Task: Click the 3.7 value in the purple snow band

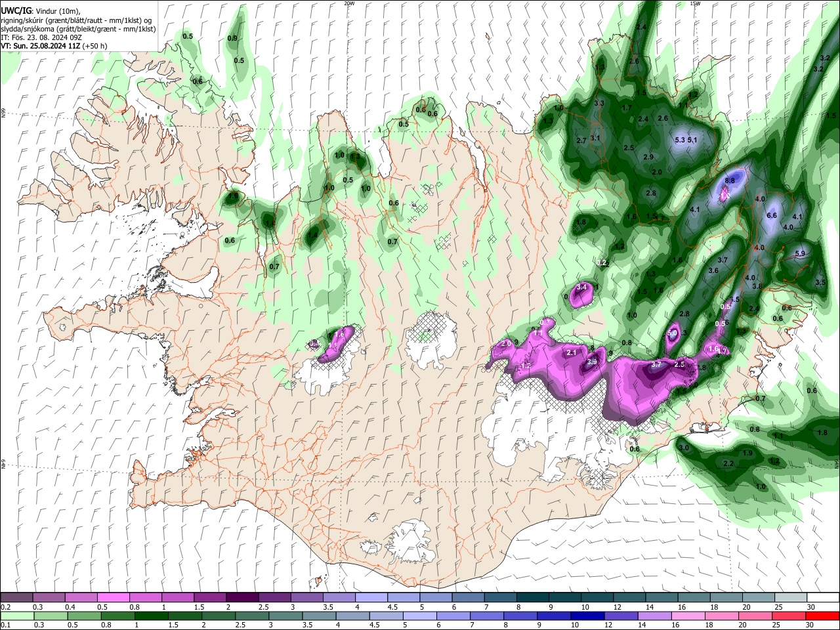Action: (656, 364)
